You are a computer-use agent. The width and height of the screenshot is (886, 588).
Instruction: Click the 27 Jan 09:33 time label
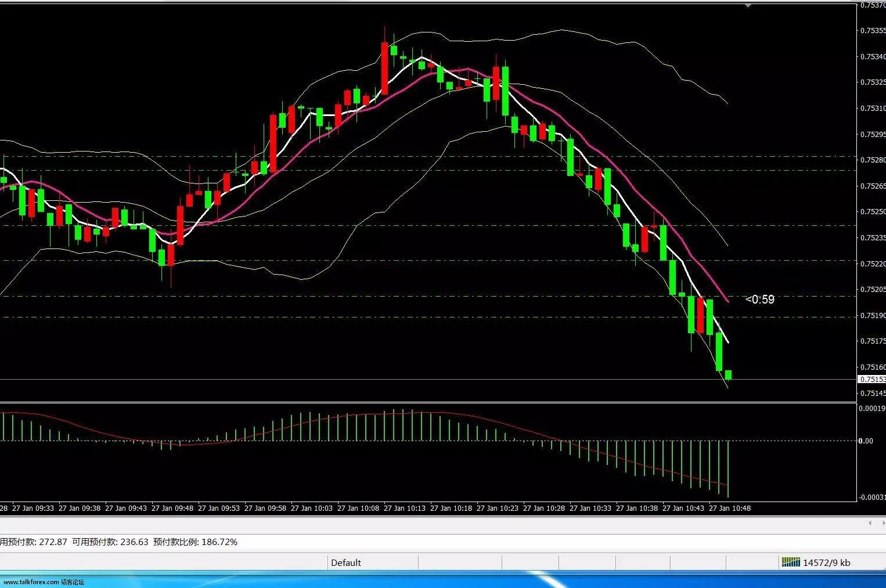(33, 508)
